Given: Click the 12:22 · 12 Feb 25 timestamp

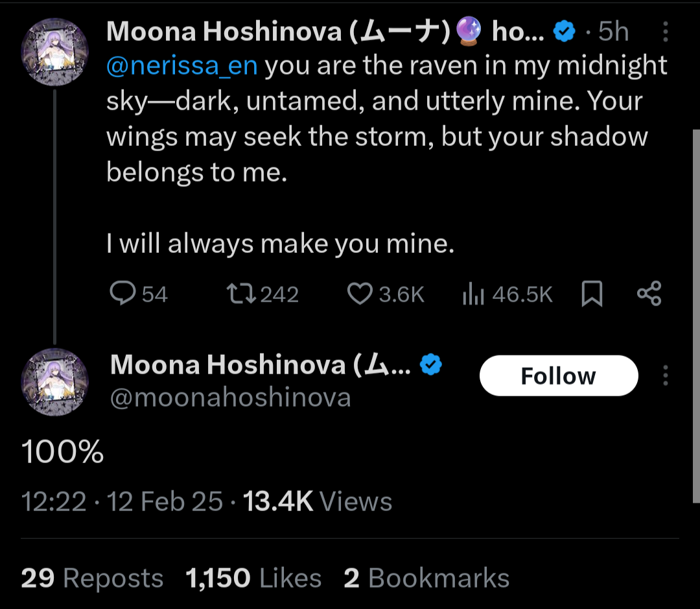Looking at the screenshot, I should pos(122,501).
